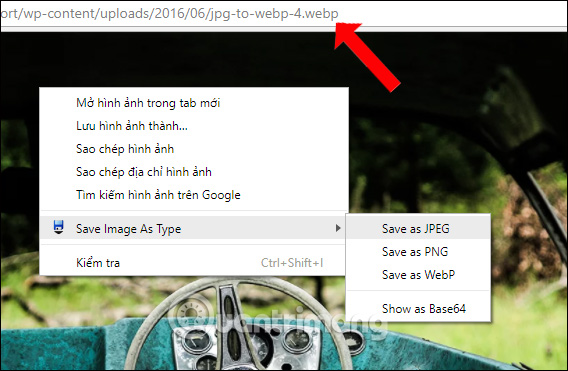Open the 'Save Image As Type' submenu
568x371 pixels.
pos(194,228)
